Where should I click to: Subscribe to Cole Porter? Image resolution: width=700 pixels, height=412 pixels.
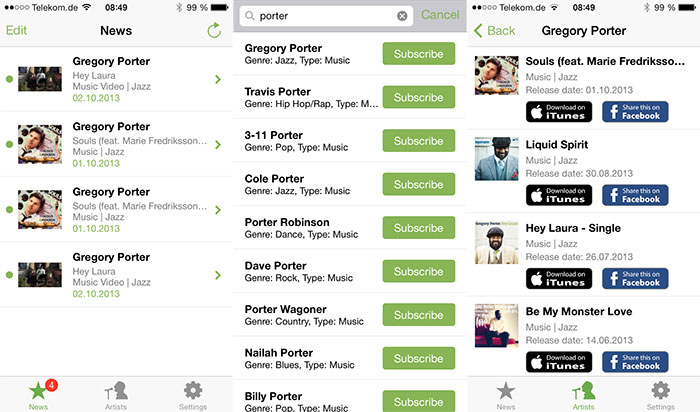click(419, 184)
